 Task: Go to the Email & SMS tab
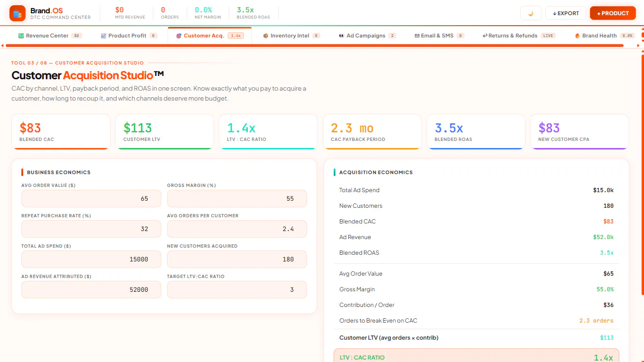(x=439, y=36)
